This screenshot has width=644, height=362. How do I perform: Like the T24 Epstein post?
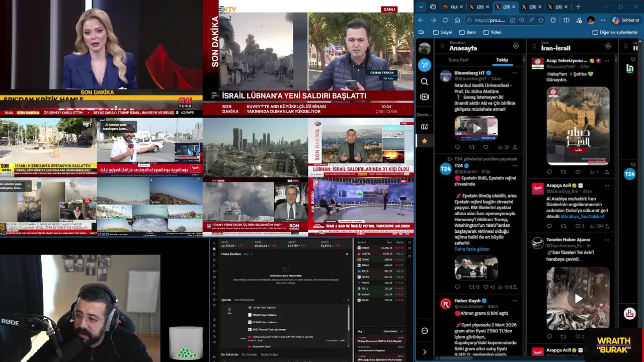(486, 287)
